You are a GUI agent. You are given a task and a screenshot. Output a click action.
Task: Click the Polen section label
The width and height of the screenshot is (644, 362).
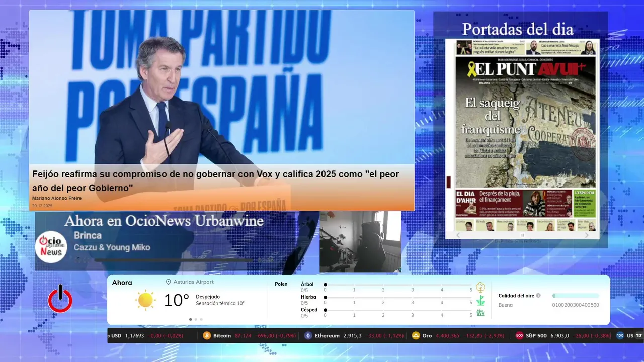[281, 284]
